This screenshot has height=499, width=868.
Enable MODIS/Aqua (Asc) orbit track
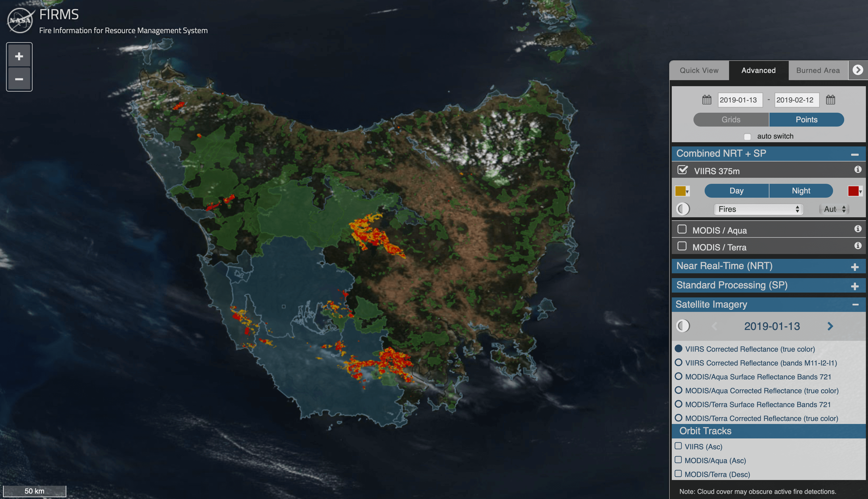pos(678,460)
